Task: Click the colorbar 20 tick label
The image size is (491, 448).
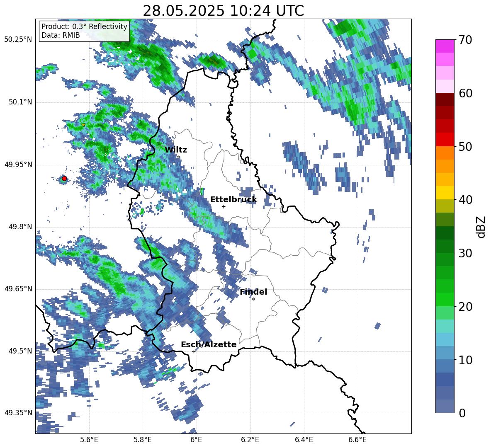Action: click(x=465, y=307)
